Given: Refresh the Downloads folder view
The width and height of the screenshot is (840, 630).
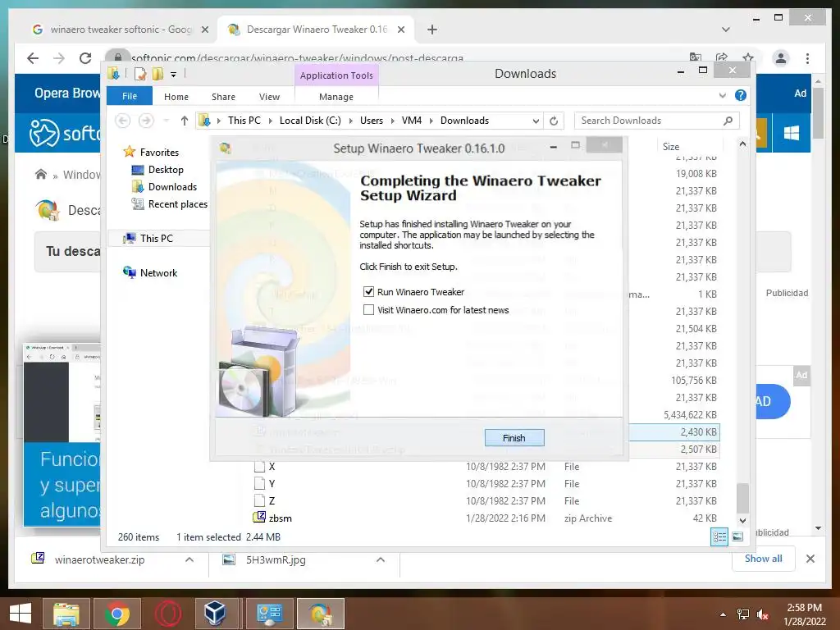Looking at the screenshot, I should tap(554, 121).
